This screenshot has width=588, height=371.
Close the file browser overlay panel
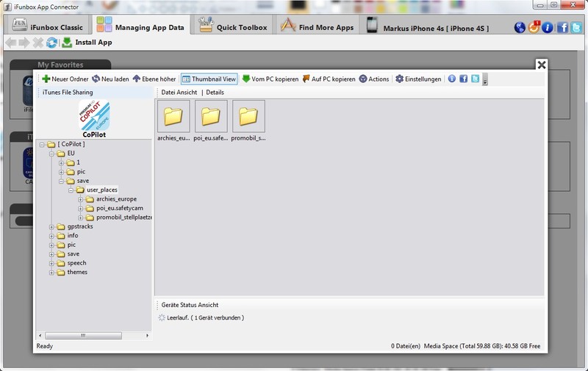[x=542, y=65]
